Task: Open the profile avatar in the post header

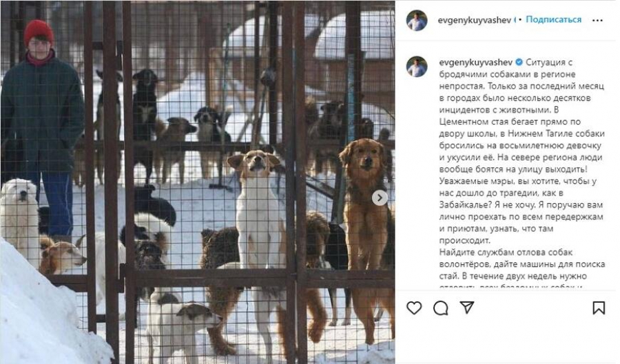Action: [x=417, y=20]
